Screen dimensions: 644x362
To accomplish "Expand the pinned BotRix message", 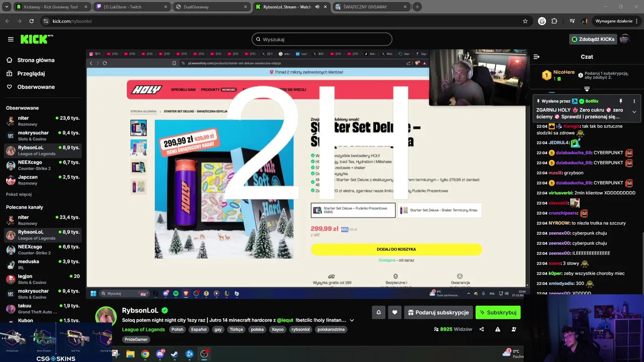I will 634,112.
